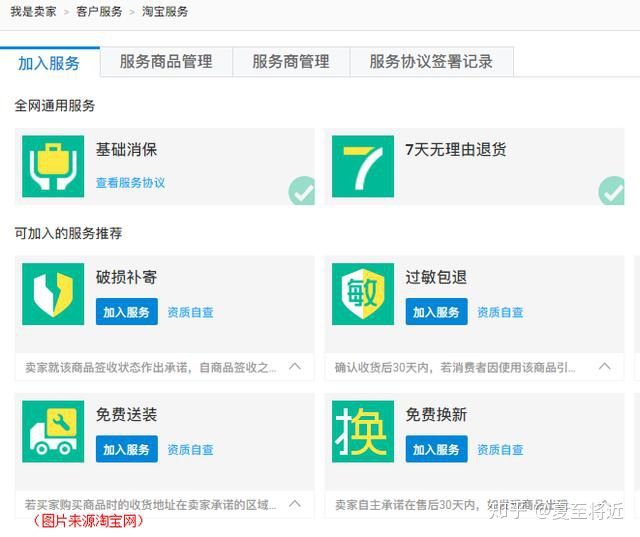Go to 客户服务 in breadcrumb
The image size is (640, 537).
click(x=99, y=12)
